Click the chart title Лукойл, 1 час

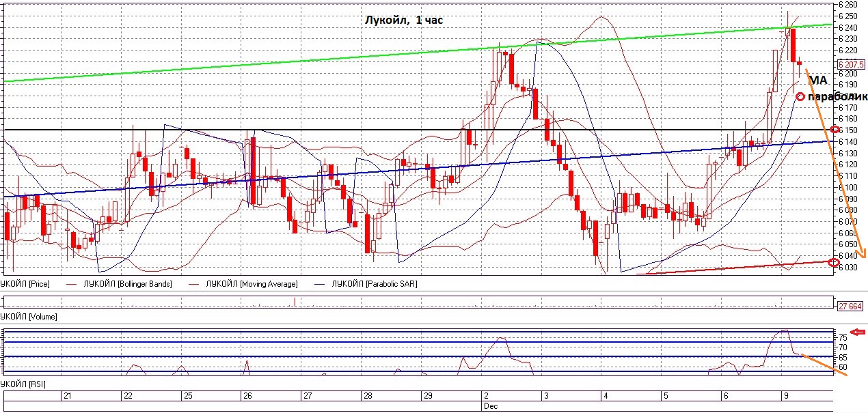click(403, 20)
